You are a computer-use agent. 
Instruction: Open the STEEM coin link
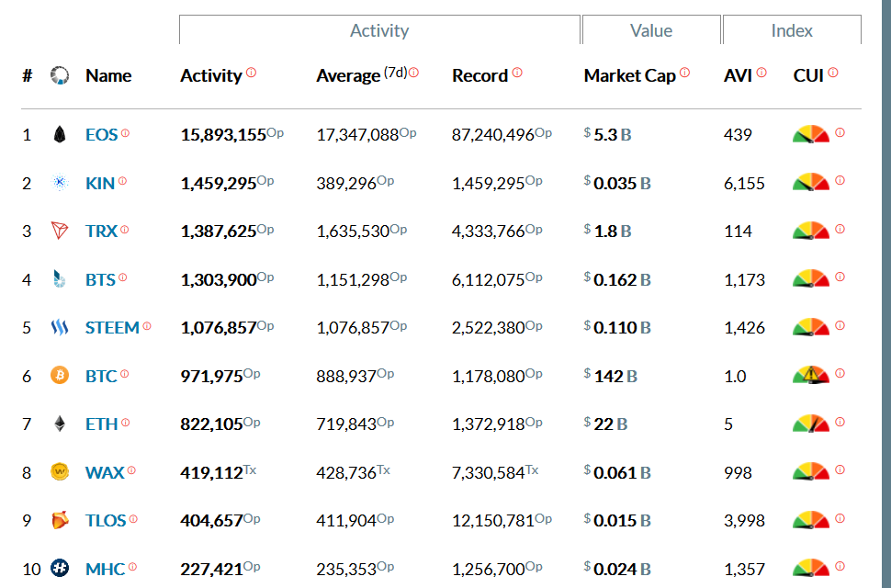[x=112, y=328]
